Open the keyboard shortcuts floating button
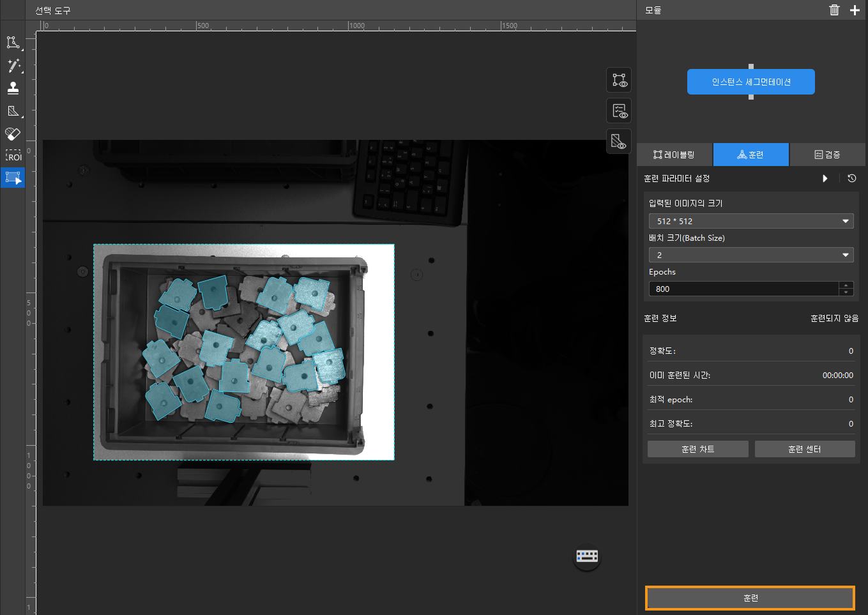 point(587,556)
